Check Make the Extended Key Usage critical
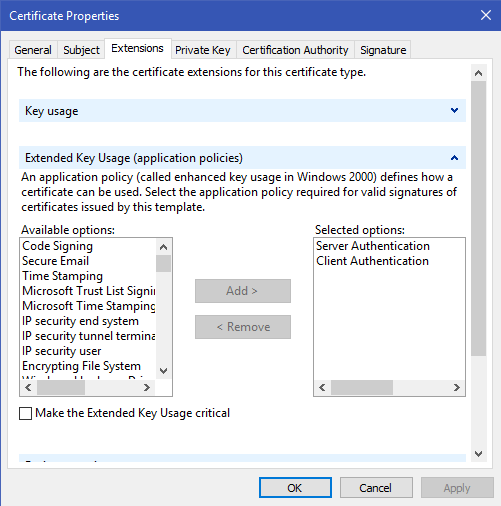This screenshot has width=501, height=506. click(25, 413)
